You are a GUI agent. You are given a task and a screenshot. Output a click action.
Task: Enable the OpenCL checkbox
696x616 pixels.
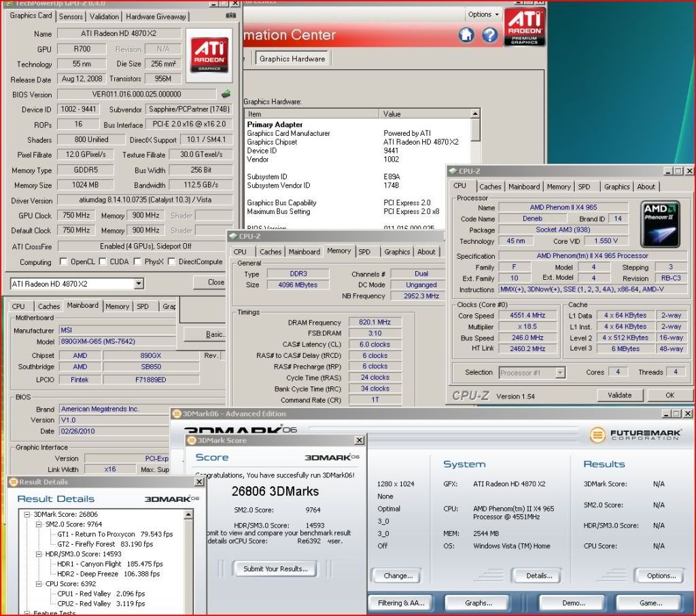pyautogui.click(x=63, y=261)
